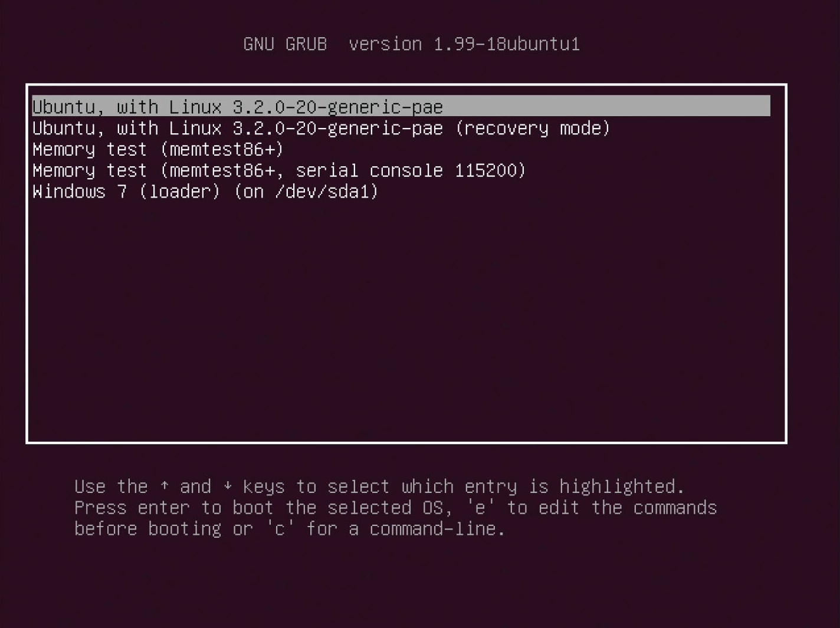
Task: Click the before booting text on the last line
Action: point(147,529)
